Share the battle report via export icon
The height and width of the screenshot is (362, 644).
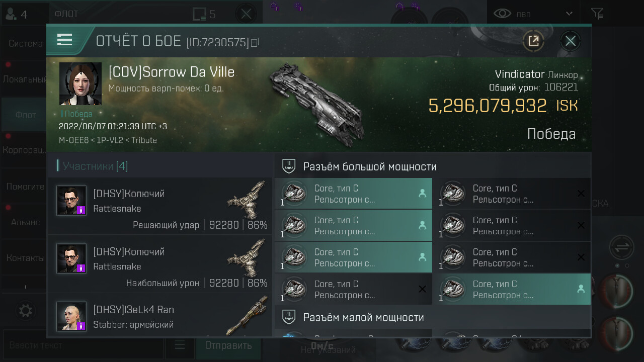(533, 41)
